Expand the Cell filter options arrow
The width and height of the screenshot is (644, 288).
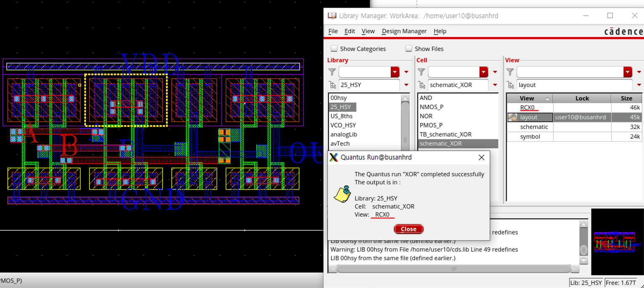(x=495, y=72)
